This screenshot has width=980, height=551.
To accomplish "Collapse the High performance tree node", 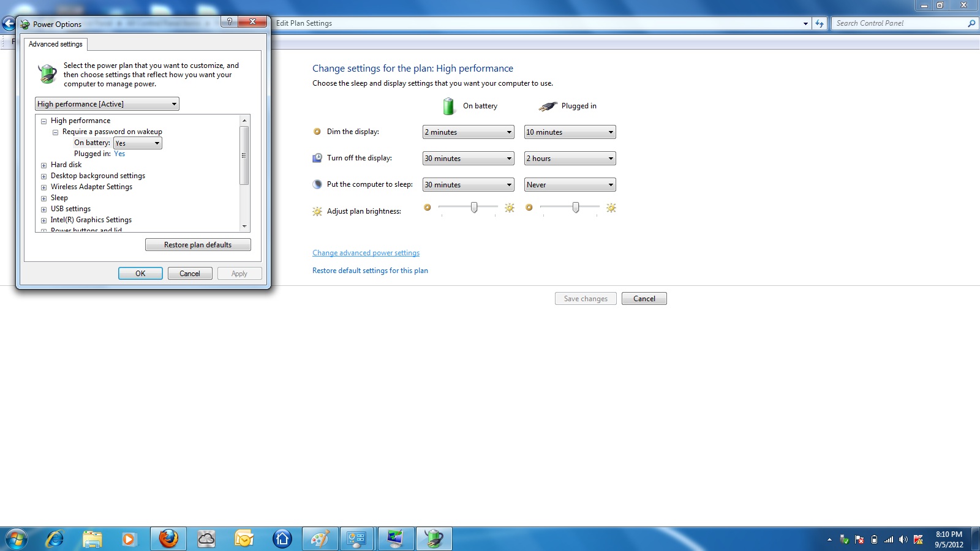I will coord(43,121).
